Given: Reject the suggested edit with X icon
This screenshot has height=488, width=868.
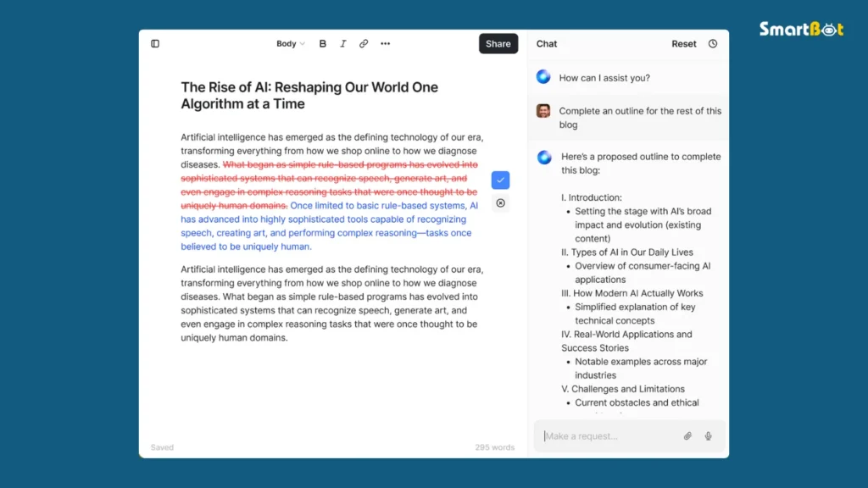Looking at the screenshot, I should click(500, 203).
